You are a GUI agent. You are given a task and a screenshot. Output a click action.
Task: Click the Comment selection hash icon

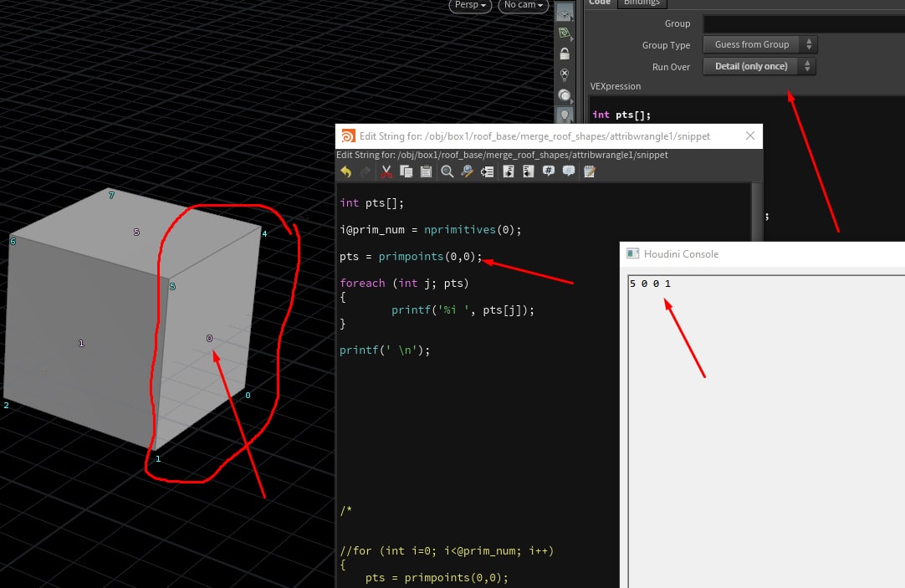[x=549, y=171]
